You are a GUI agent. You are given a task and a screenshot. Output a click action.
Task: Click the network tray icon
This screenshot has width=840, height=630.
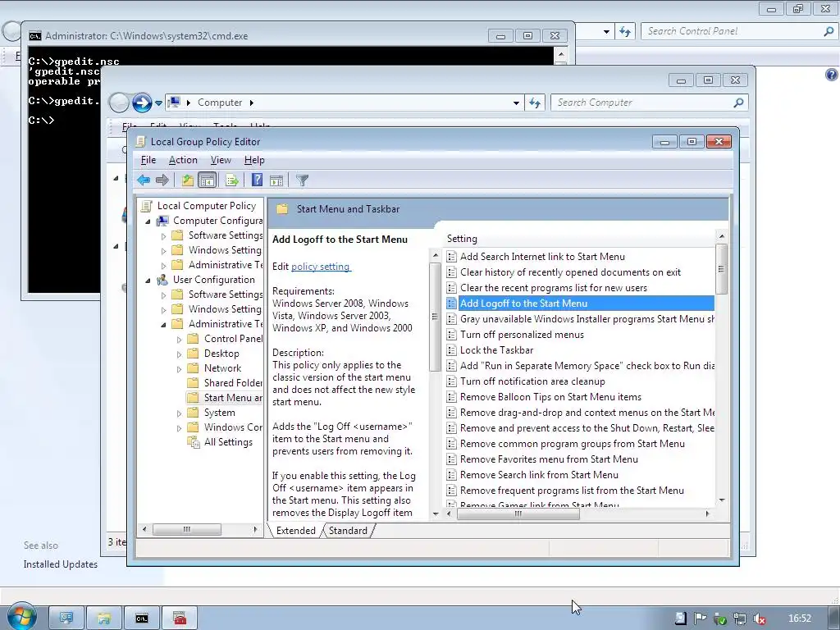[x=740, y=619]
